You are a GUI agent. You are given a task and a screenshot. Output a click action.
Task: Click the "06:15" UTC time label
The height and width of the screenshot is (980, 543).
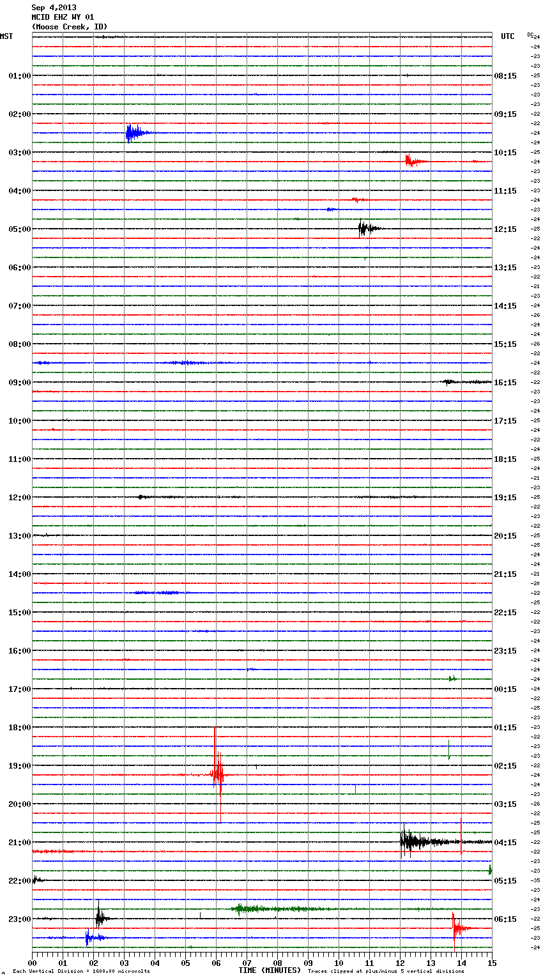505,919
